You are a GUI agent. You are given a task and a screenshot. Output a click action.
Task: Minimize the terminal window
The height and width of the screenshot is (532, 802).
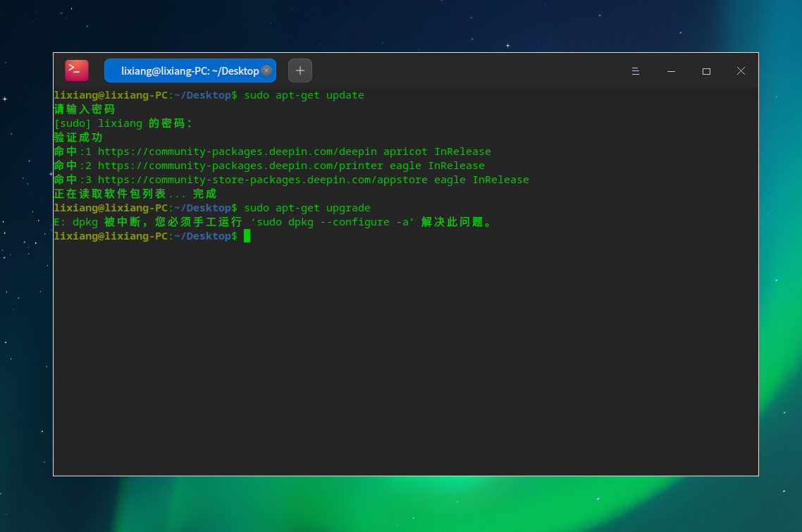(x=671, y=71)
